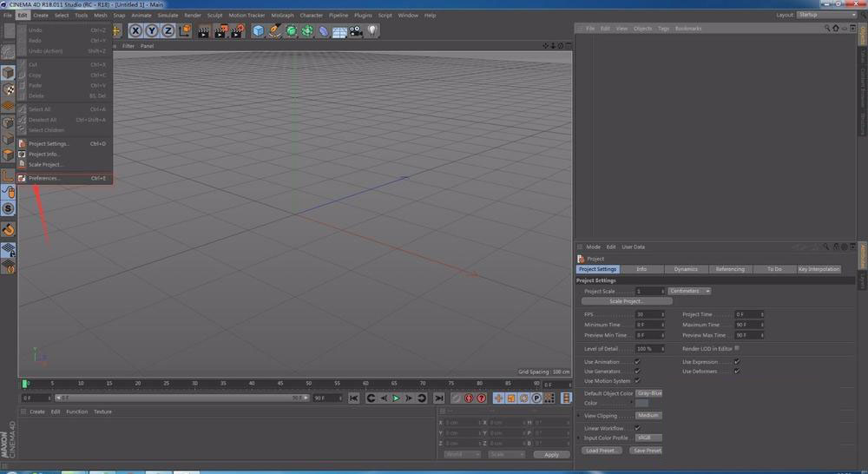The height and width of the screenshot is (474, 868).
Task: Select Texture mode checkered cube icon
Action: coord(8,89)
